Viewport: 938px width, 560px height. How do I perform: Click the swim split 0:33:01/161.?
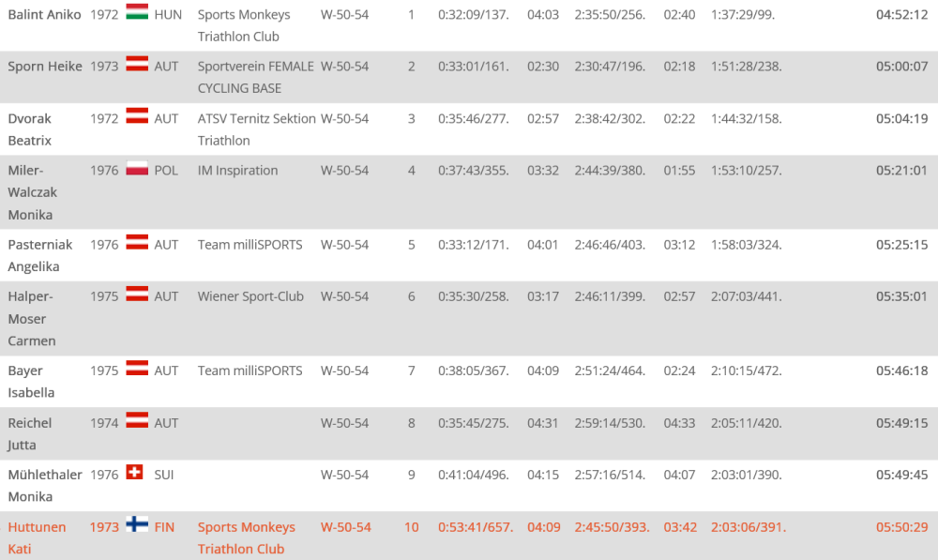click(473, 67)
